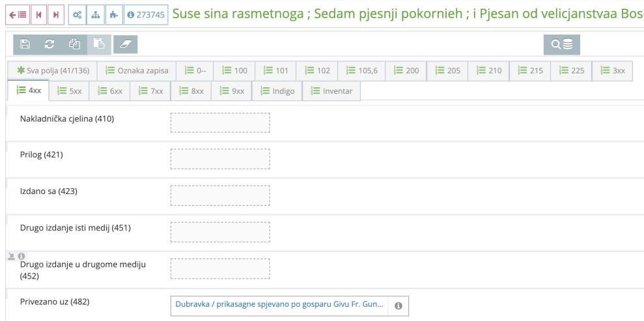Click the Izdano sa (423) input box

point(220,195)
